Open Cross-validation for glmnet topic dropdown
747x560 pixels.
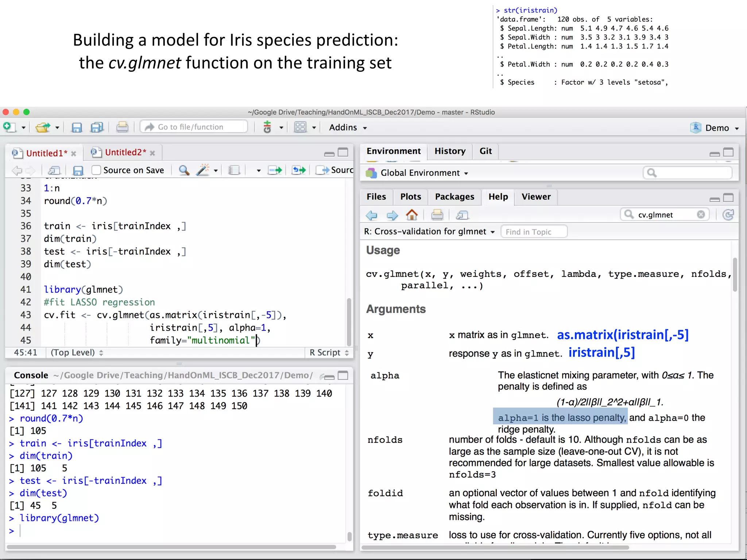click(430, 232)
